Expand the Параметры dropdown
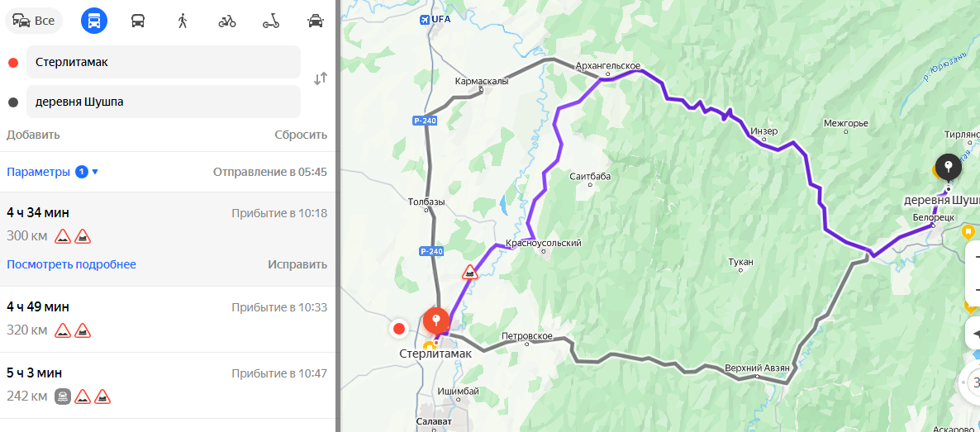This screenshot has width=980, height=432. click(x=53, y=172)
